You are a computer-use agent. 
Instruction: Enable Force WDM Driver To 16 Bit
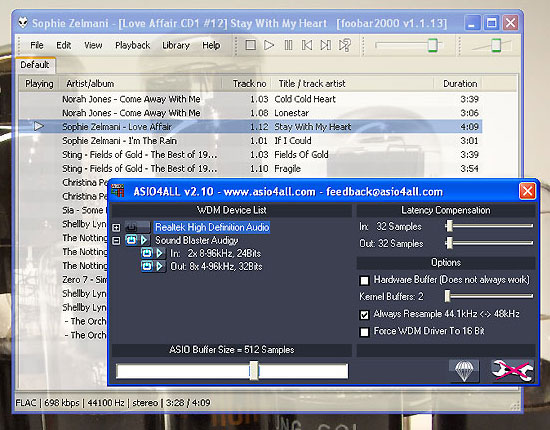pyautogui.click(x=364, y=332)
